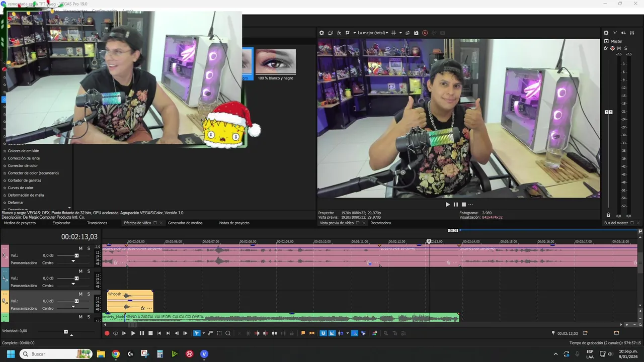Solo the Master bus with S
This screenshot has width=644, height=362.
click(x=625, y=48)
